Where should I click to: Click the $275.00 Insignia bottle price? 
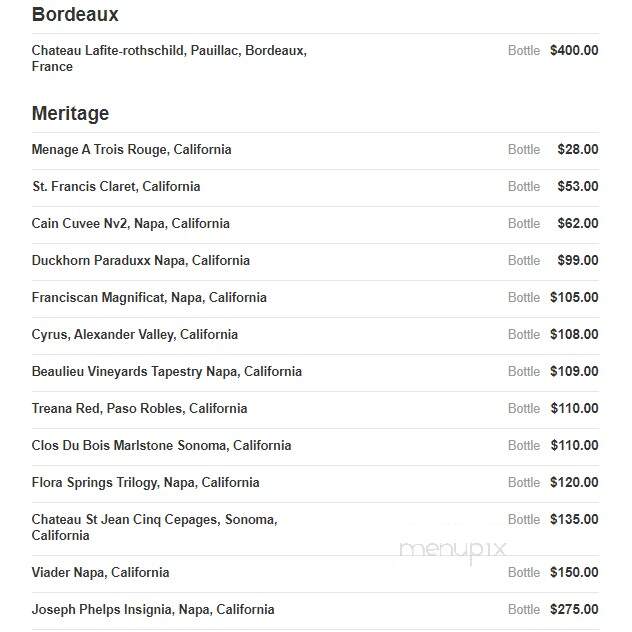[574, 610]
